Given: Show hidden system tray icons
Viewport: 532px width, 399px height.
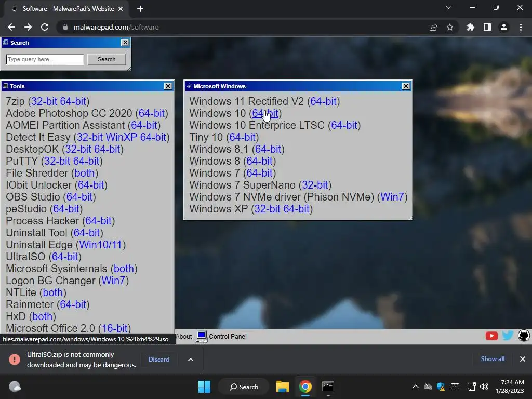Looking at the screenshot, I should pyautogui.click(x=415, y=387).
